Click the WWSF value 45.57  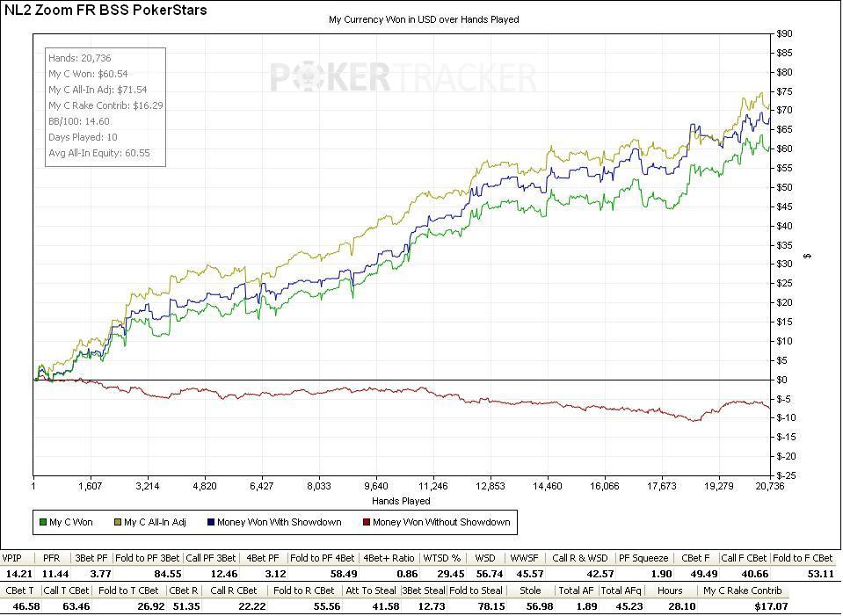click(530, 574)
